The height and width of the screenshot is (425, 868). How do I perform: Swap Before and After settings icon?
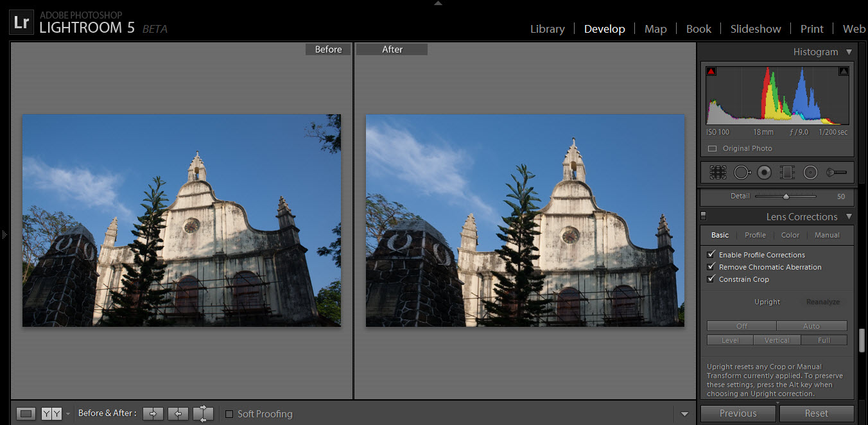click(x=203, y=413)
